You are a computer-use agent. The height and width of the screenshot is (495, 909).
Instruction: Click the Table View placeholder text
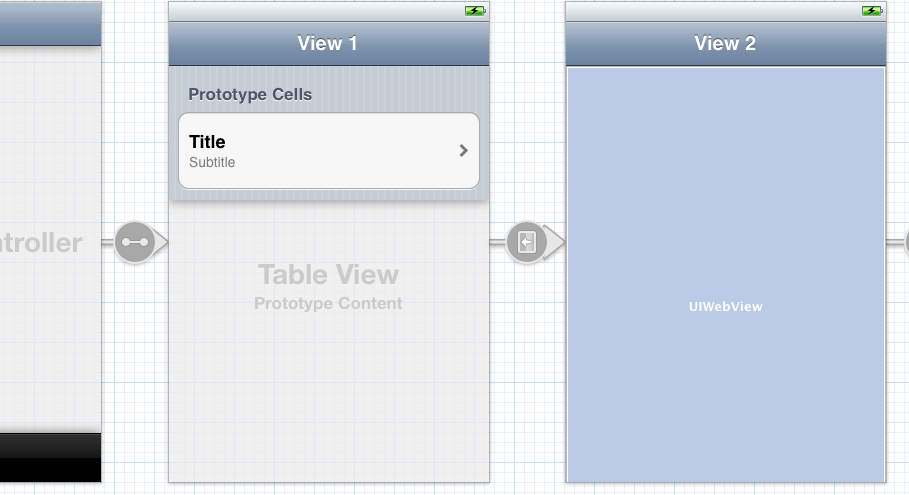click(x=328, y=274)
